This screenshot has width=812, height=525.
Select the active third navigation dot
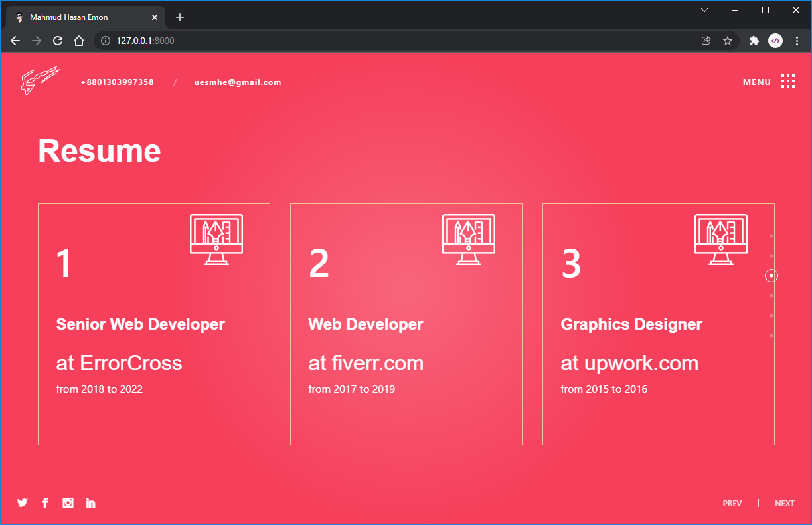click(771, 276)
